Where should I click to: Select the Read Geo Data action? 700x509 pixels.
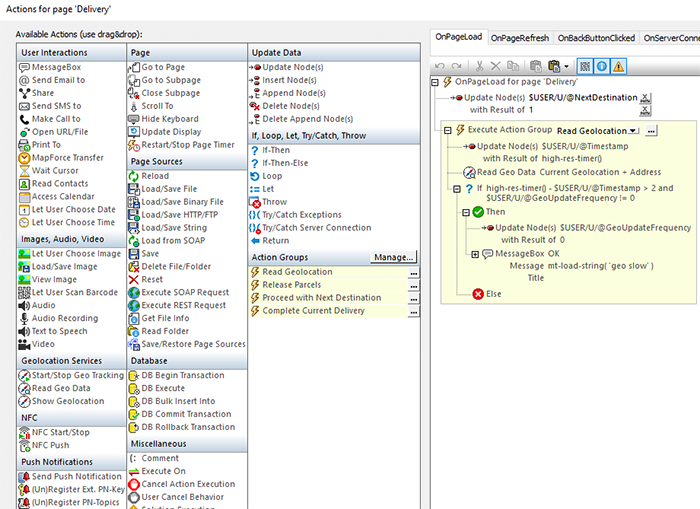point(60,388)
